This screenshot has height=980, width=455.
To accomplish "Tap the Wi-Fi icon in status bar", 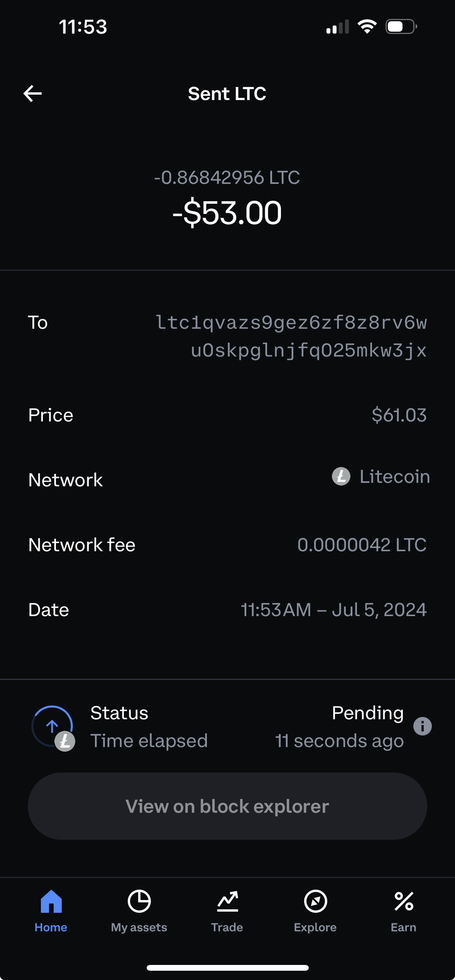I will 367,27.
